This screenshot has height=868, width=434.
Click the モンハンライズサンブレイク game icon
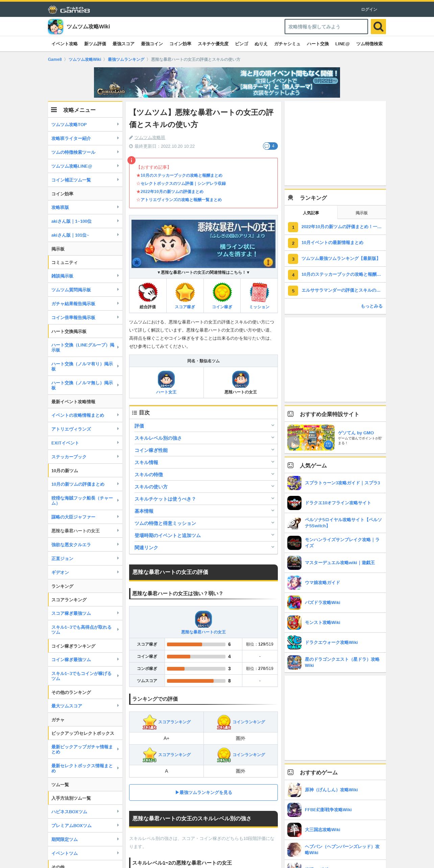(294, 543)
